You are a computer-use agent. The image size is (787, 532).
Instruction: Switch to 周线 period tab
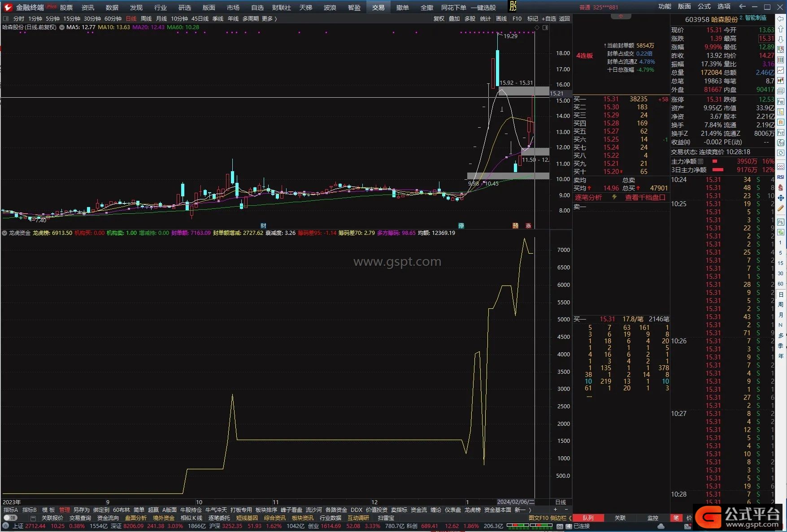[x=146, y=19]
